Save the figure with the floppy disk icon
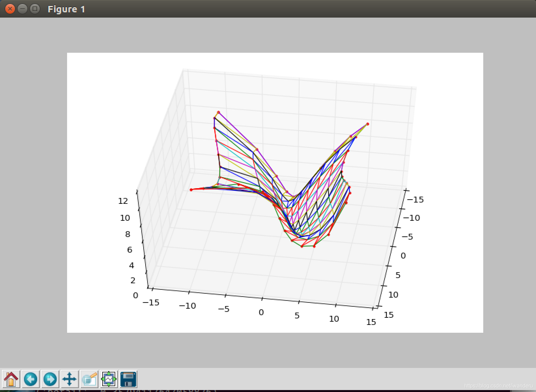This screenshot has height=392, width=536. pyautogui.click(x=128, y=379)
